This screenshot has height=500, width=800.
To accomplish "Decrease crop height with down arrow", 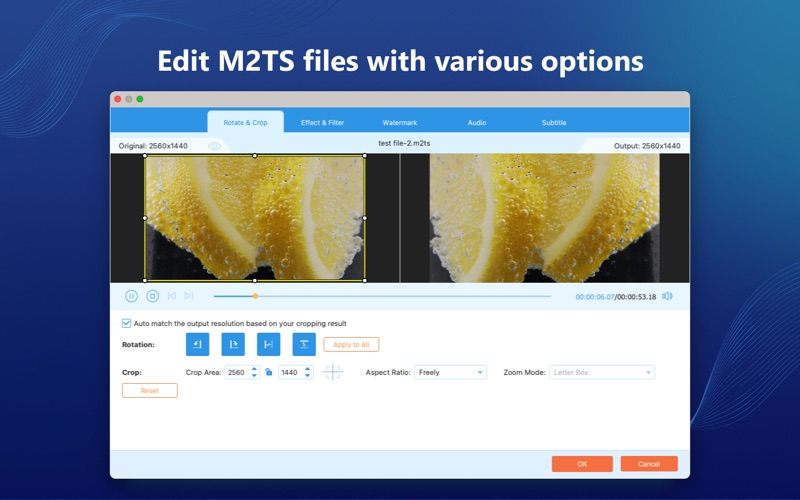I will [x=308, y=376].
